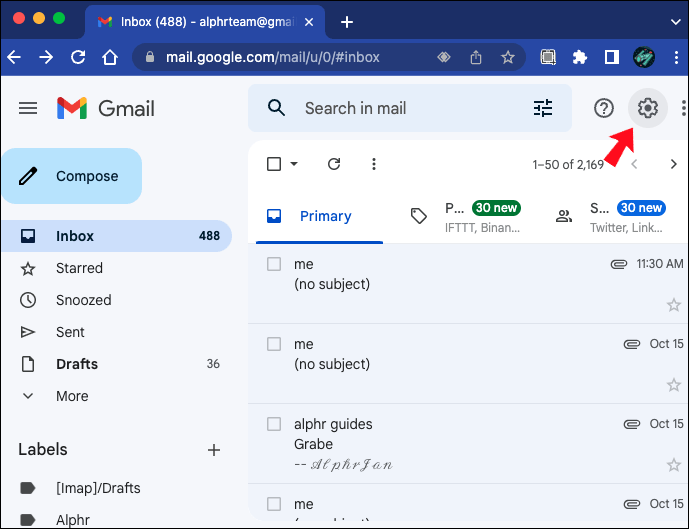Open the Sent folder
The image size is (689, 529).
coord(117,332)
